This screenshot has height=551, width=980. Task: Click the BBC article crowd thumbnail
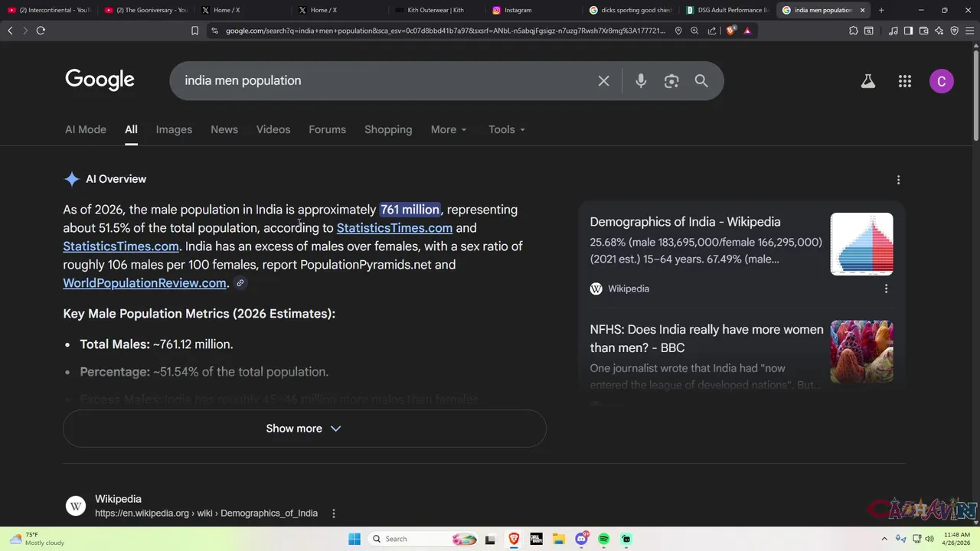pyautogui.click(x=861, y=351)
